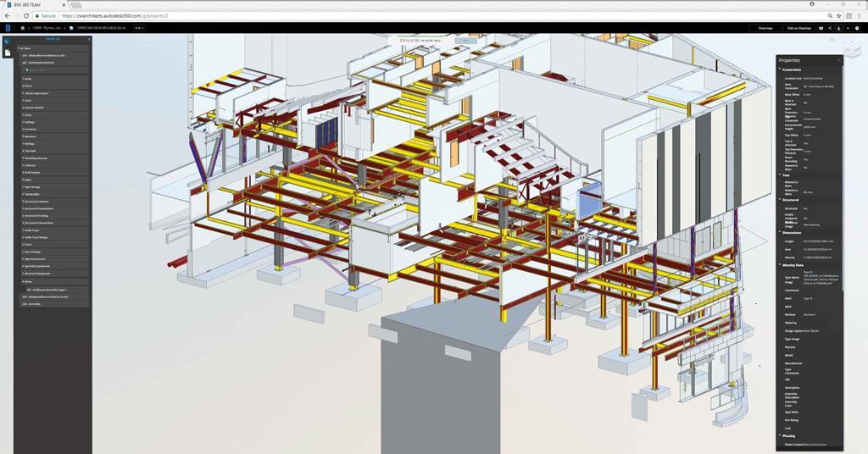Image resolution: width=868 pixels, height=454 pixels.
Task: Click the ViewCube in the viewer
Action: tap(853, 48)
